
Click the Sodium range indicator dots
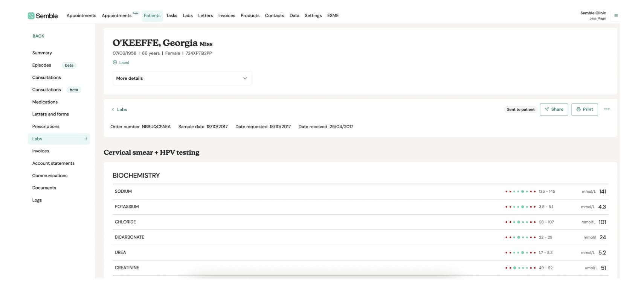click(x=520, y=192)
